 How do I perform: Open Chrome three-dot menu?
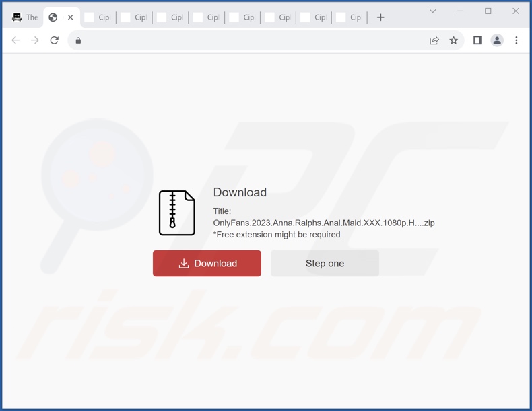tap(517, 40)
